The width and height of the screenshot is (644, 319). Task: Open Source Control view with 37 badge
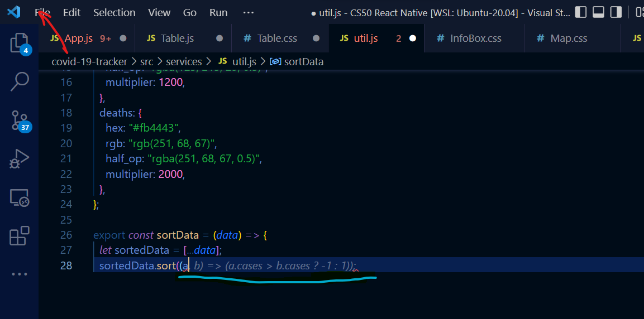[20, 120]
